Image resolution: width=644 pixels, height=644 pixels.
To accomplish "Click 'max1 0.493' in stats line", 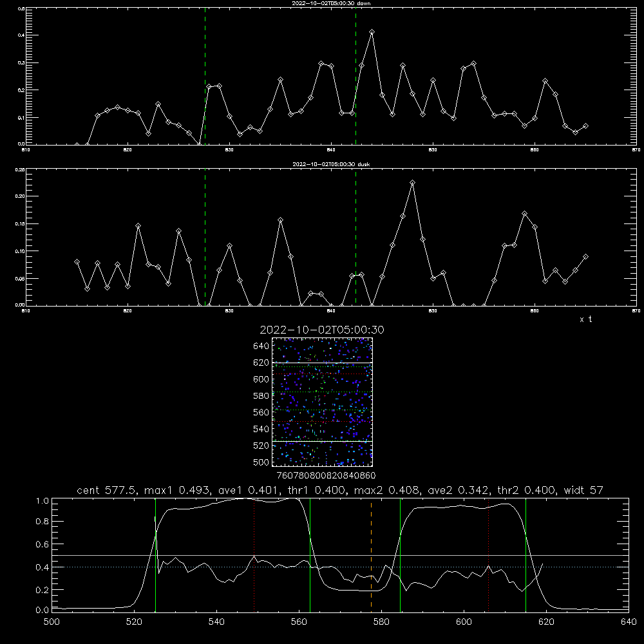I will pyautogui.click(x=178, y=490).
